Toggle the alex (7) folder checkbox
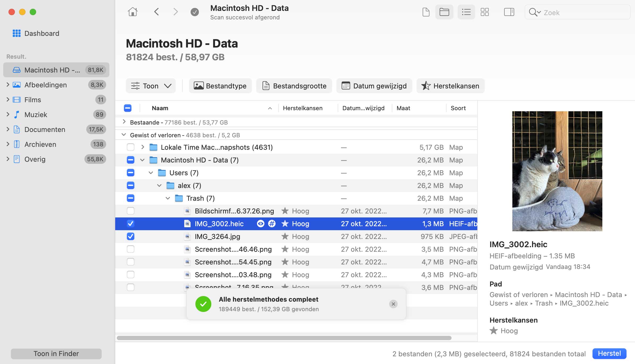This screenshot has width=635, height=364. click(130, 186)
